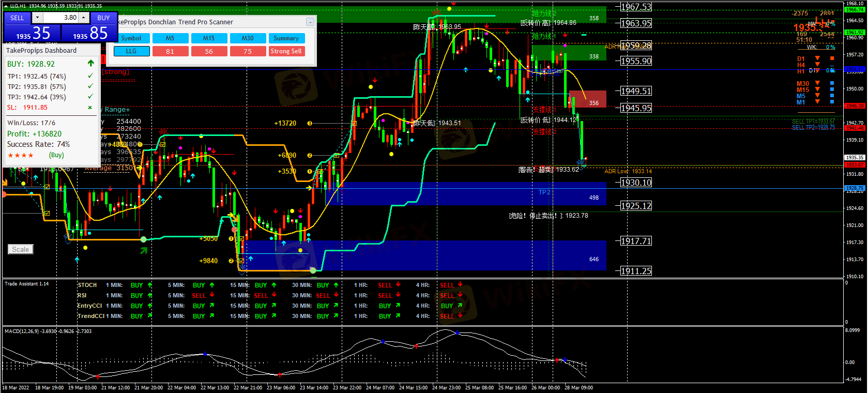Screen dimensions: 868x393
Task: Toggle the M15 blue square indicator
Action: 832,89
